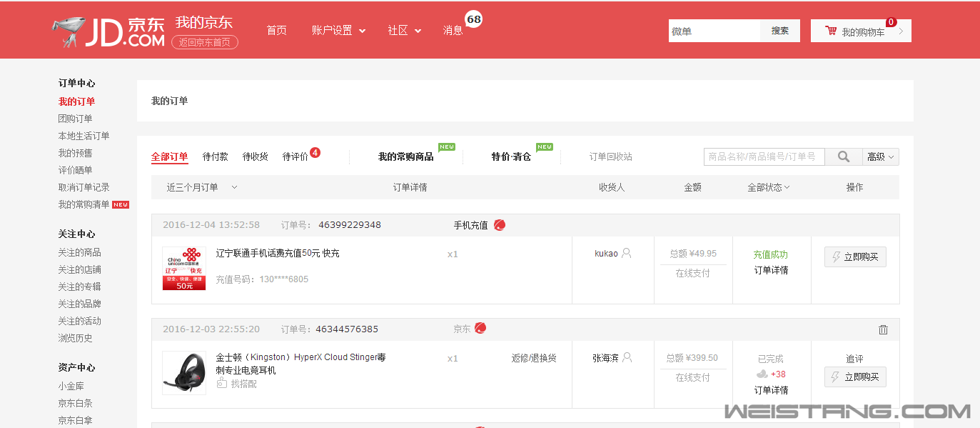980x428 pixels.
Task: Click the recipient name 张海滨
Action: (605, 358)
